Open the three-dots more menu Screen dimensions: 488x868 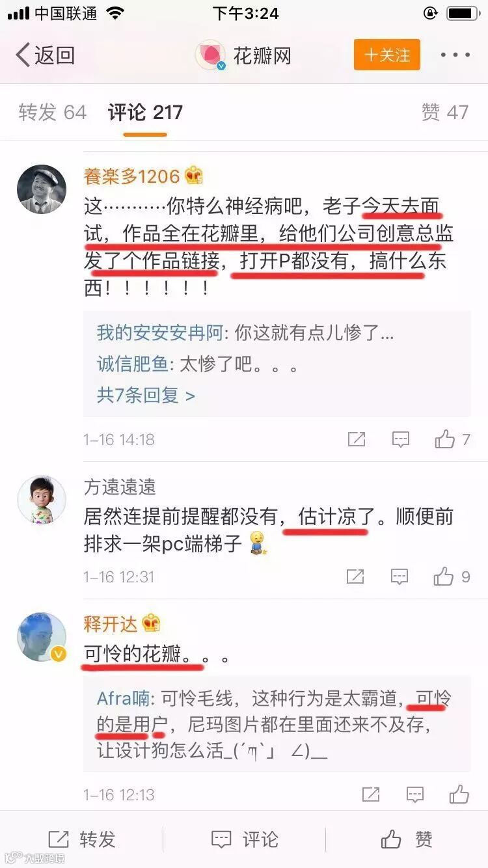tap(455, 55)
